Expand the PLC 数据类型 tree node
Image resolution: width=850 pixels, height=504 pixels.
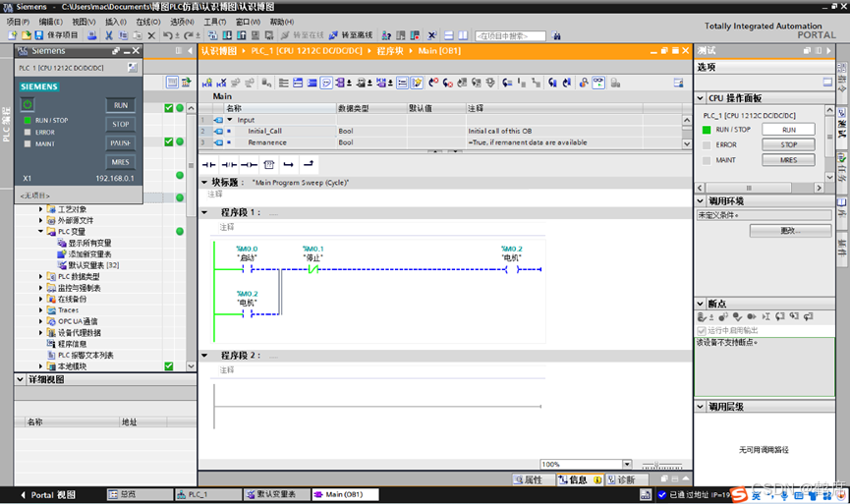pos(40,276)
